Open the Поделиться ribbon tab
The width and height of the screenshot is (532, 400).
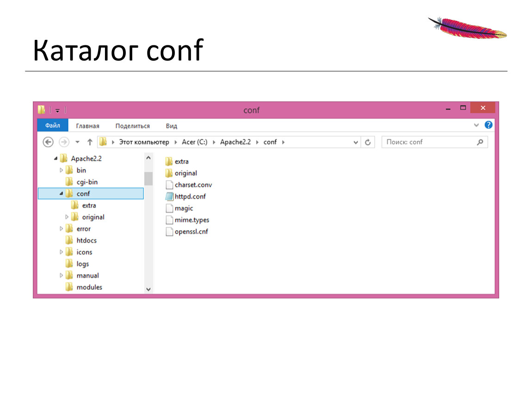132,126
